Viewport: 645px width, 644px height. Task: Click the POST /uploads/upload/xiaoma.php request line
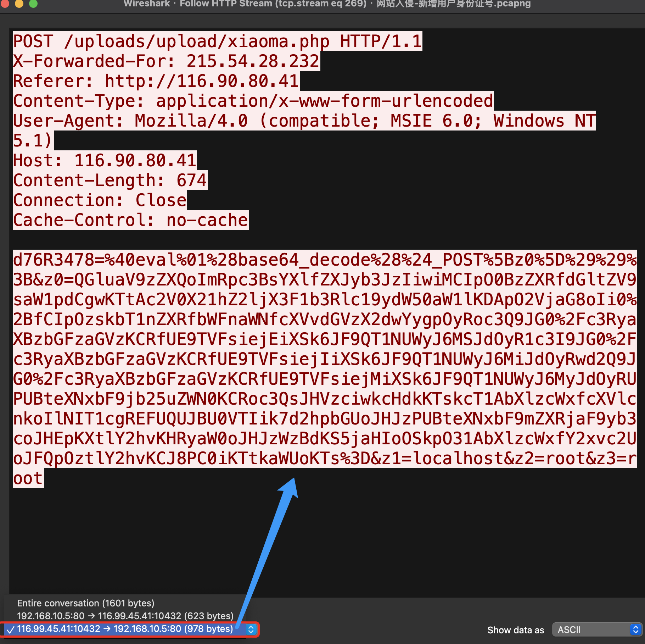(217, 41)
